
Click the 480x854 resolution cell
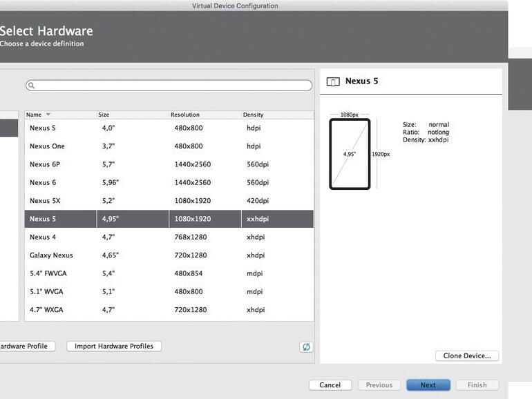(189, 273)
